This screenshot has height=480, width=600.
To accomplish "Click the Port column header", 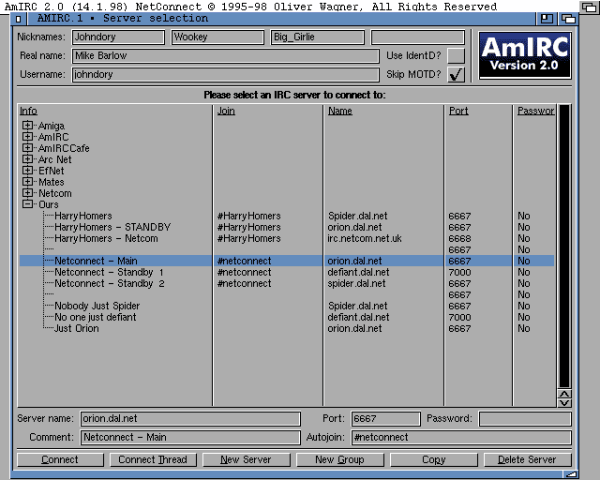I will tap(458, 111).
